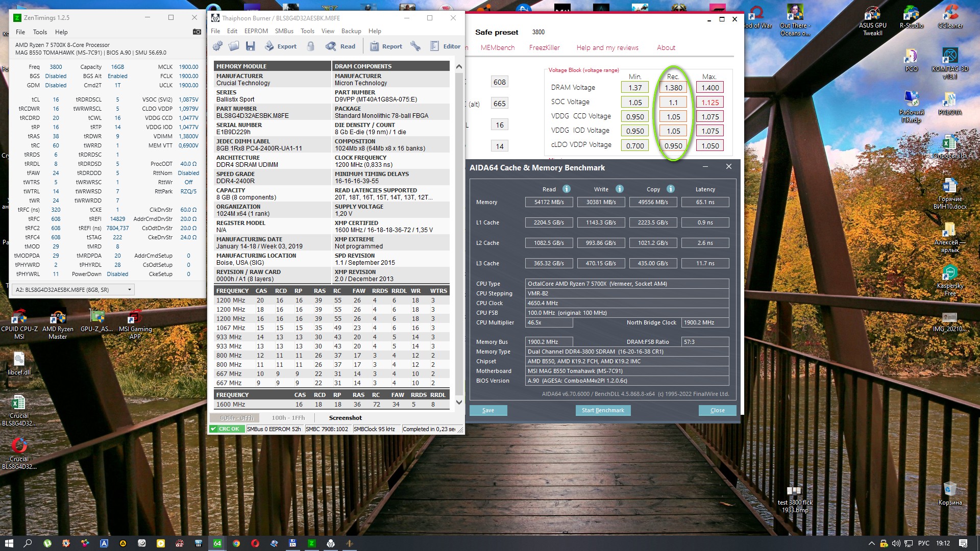This screenshot has width=980, height=551.
Task: Expand the ZenTimings memory module dropdown
Action: point(130,290)
